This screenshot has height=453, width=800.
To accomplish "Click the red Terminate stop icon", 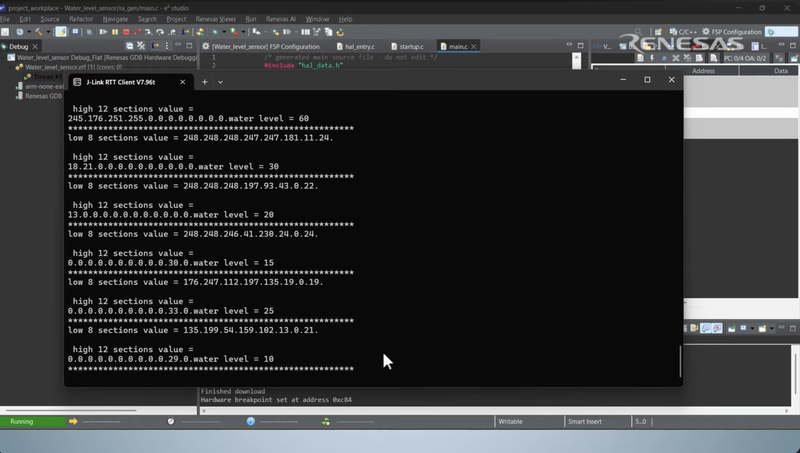I will click(x=126, y=32).
